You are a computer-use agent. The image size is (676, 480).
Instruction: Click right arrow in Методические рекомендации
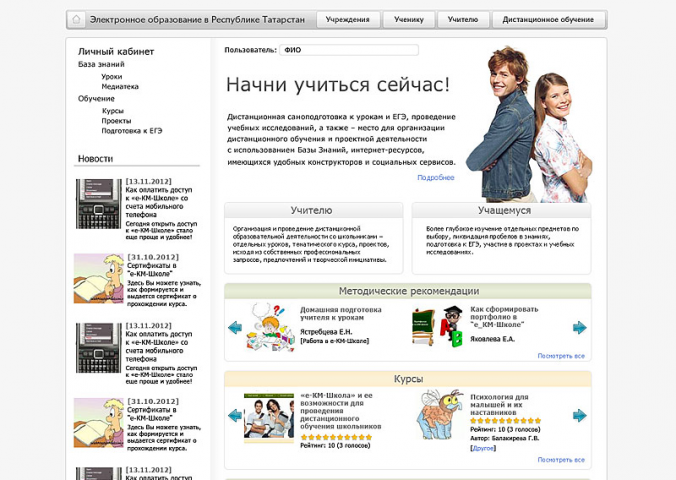[x=580, y=328]
